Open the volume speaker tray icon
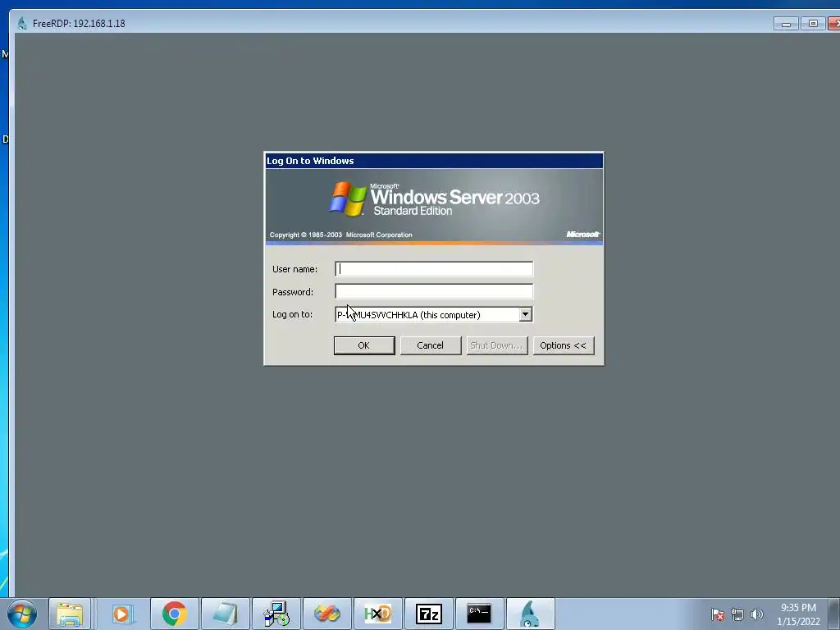 [x=756, y=614]
